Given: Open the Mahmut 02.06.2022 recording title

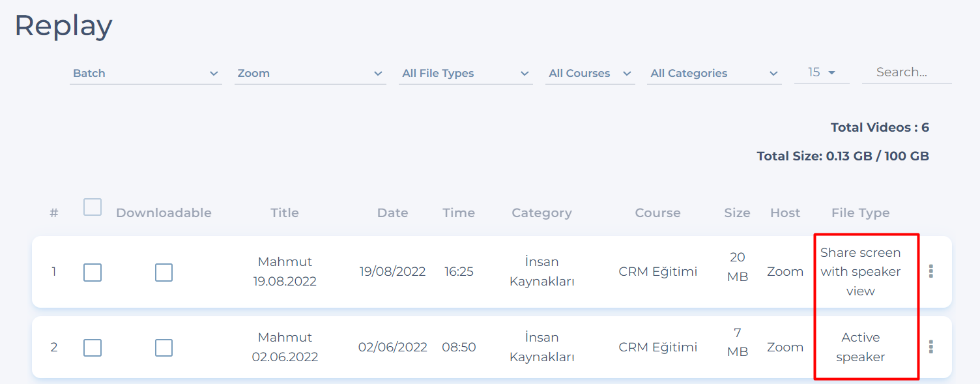Looking at the screenshot, I should (285, 347).
